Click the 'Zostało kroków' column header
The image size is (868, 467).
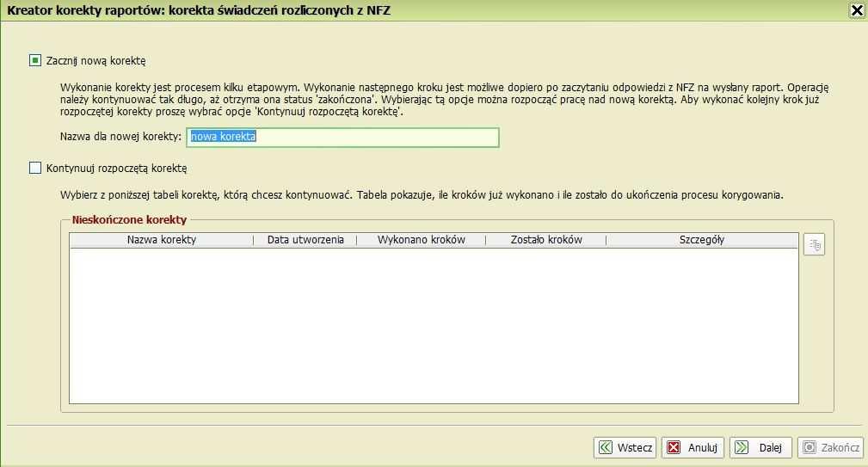tap(545, 240)
